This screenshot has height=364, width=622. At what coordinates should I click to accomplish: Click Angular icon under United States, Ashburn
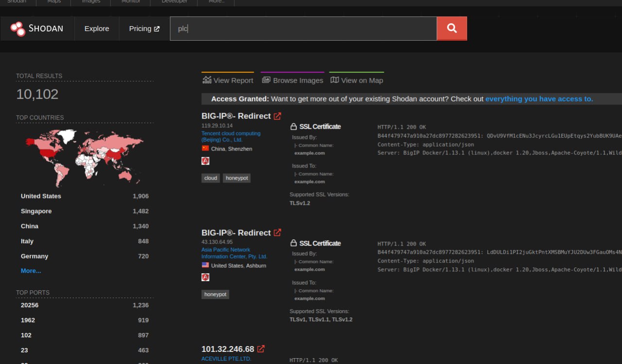tap(206, 277)
